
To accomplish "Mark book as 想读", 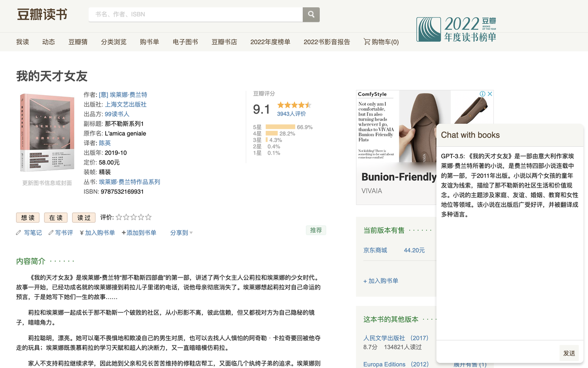I will tap(28, 218).
